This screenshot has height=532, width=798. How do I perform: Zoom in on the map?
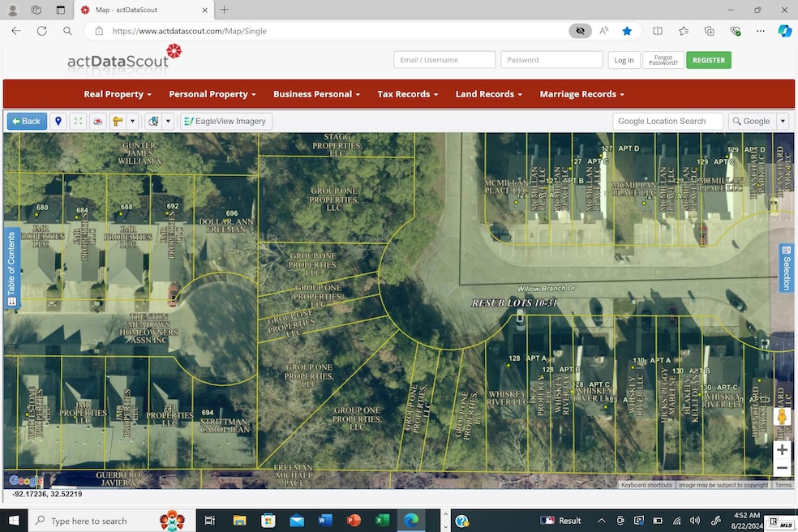pos(782,450)
